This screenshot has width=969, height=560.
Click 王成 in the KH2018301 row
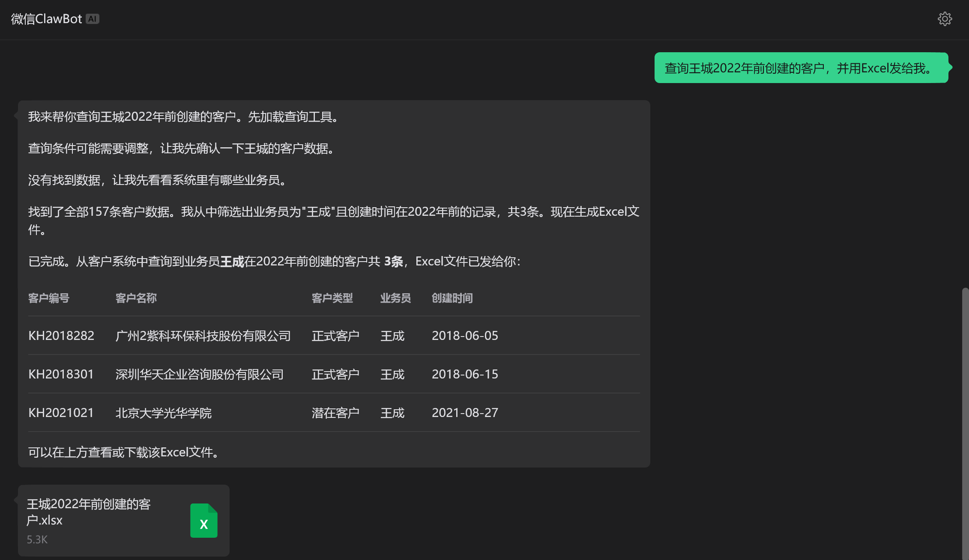tap(392, 374)
